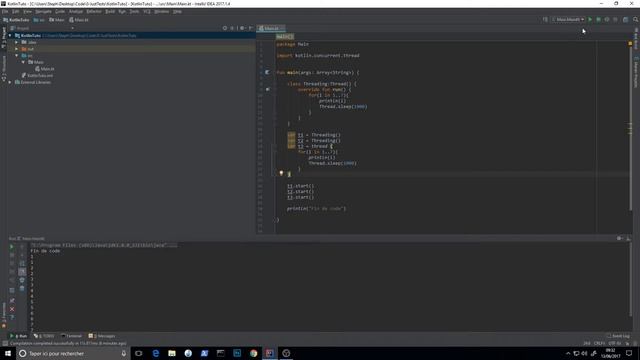
Task: Run the program with the green Run button
Action: coord(590,20)
